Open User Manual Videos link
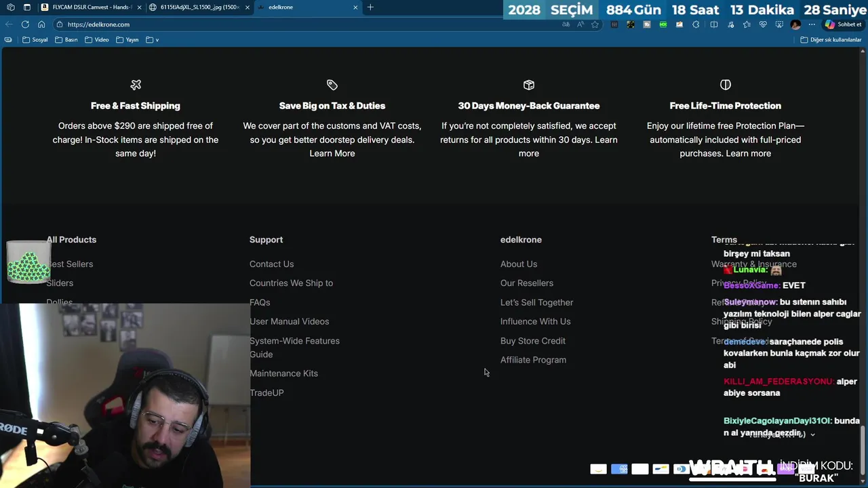Image resolution: width=868 pixels, height=488 pixels. pyautogui.click(x=289, y=321)
